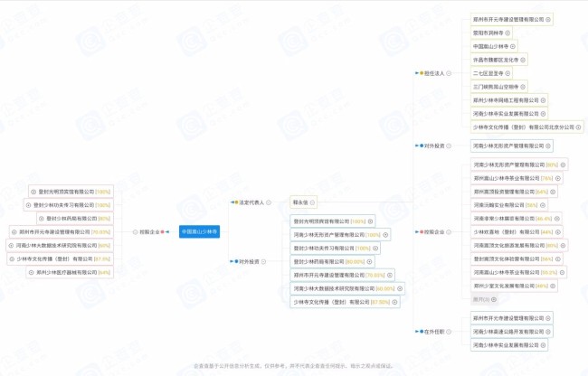
Task: Select 三门峡 空相寺 node
Action: click(499, 87)
